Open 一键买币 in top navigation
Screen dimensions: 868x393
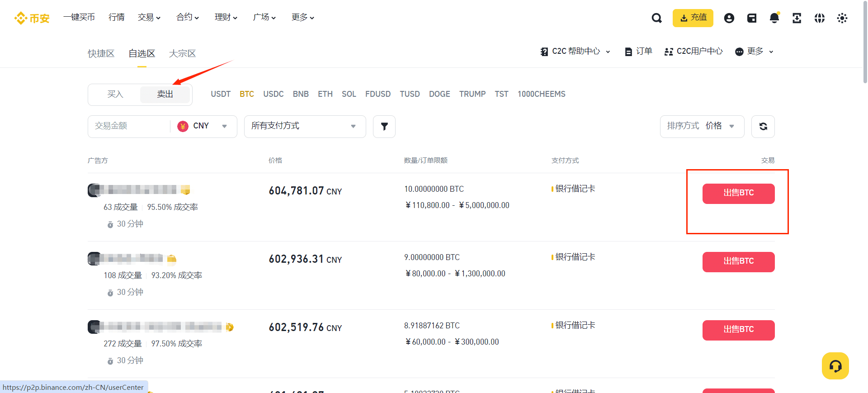tap(79, 17)
